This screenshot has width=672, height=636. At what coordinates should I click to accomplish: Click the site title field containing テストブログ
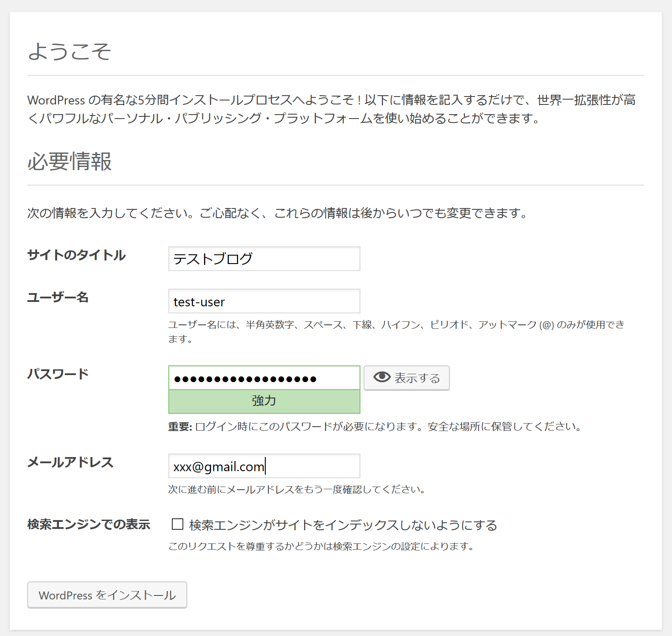coord(264,259)
